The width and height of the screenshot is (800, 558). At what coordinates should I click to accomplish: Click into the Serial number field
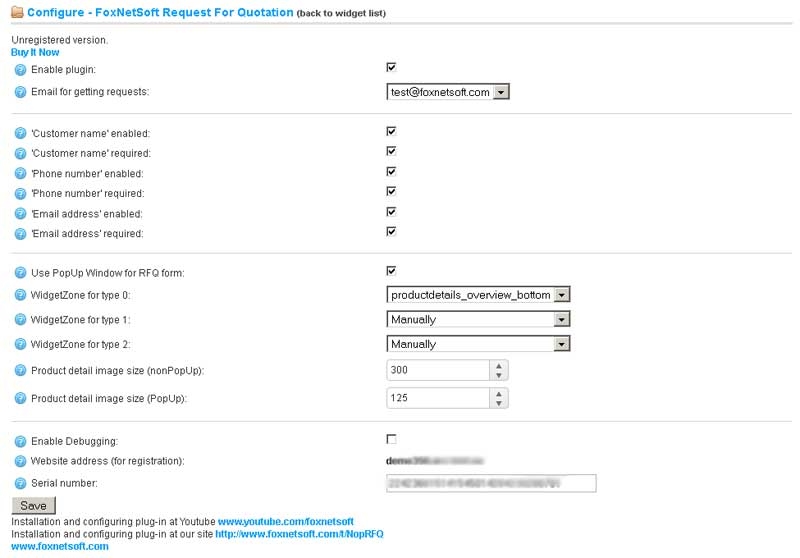coord(491,484)
